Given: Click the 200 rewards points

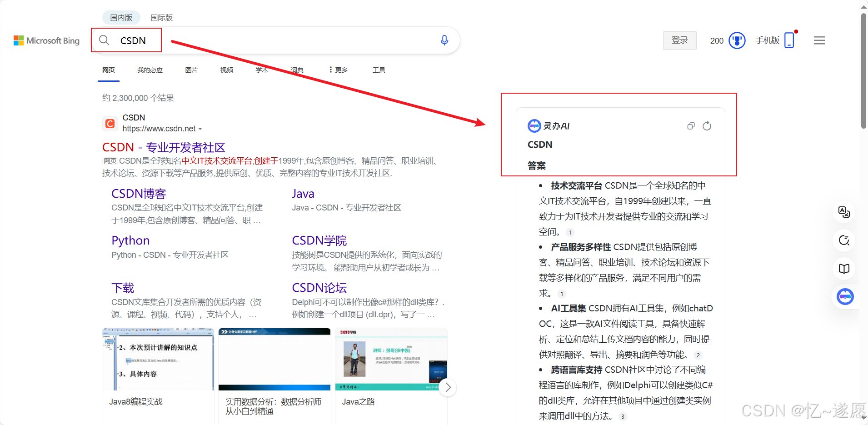Looking at the screenshot, I should click(717, 41).
